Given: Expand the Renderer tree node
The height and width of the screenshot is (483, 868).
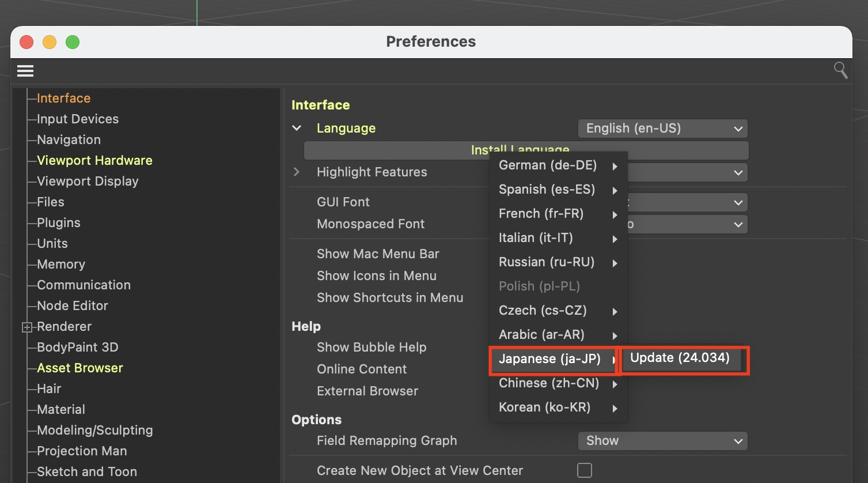Looking at the screenshot, I should (x=26, y=327).
